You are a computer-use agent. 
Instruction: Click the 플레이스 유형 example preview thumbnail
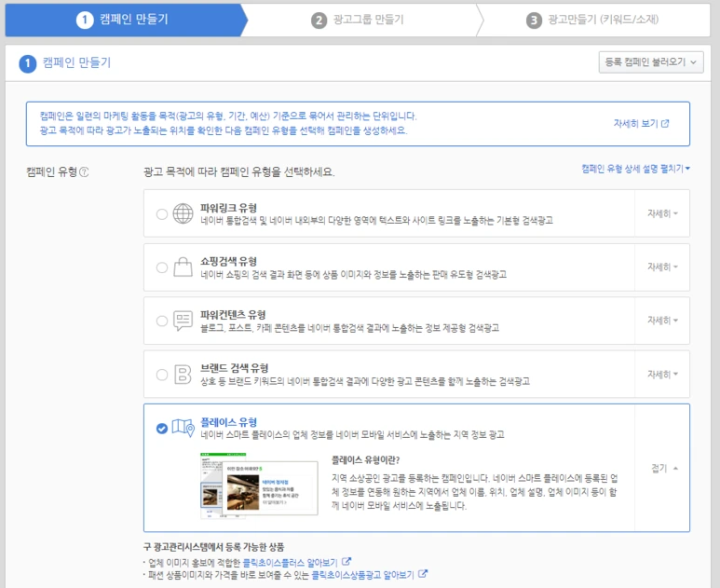(x=259, y=485)
